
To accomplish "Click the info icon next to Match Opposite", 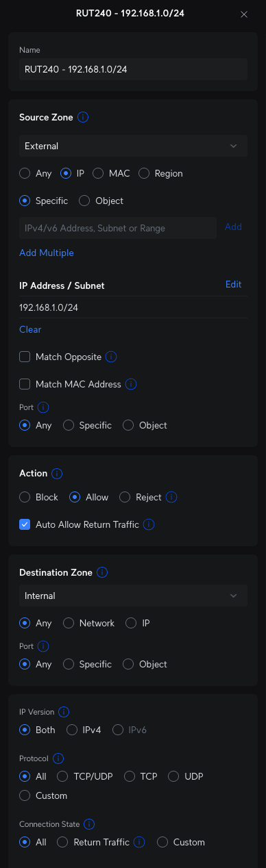I will click(111, 357).
